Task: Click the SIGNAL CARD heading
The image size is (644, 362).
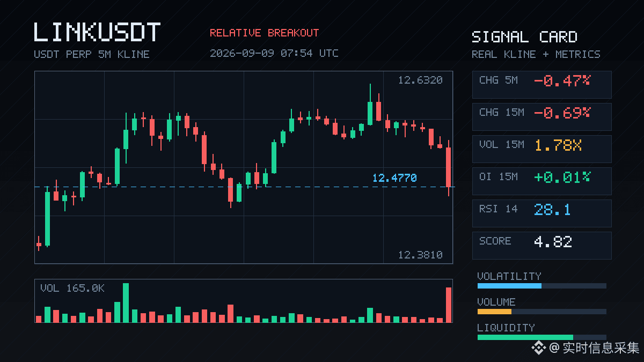Action: point(524,37)
